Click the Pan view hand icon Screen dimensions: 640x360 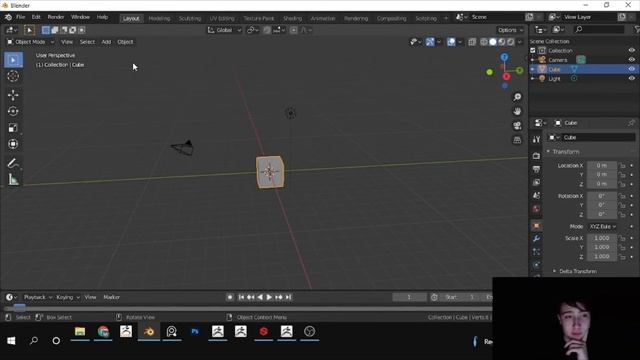pyautogui.click(x=517, y=111)
